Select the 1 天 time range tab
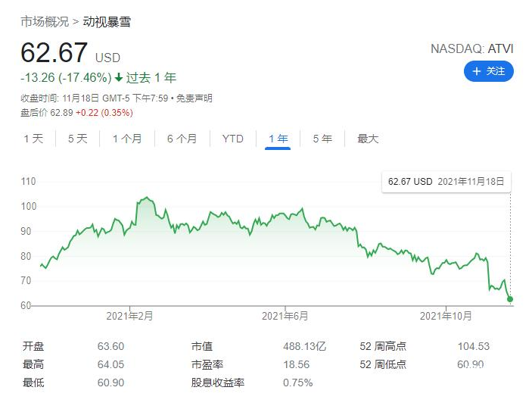532x406 pixels. coord(33,139)
